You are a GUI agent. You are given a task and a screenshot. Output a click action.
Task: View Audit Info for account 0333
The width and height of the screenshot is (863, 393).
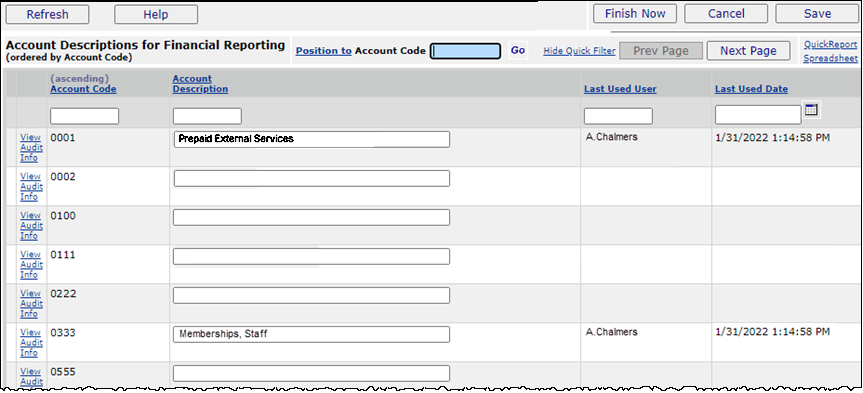pyautogui.click(x=30, y=342)
